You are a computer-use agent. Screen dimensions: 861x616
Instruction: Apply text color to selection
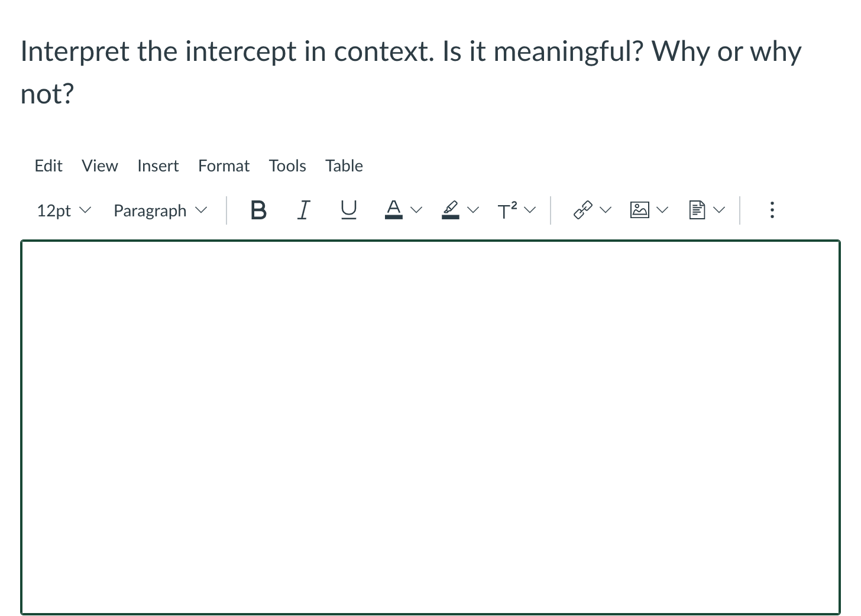393,210
